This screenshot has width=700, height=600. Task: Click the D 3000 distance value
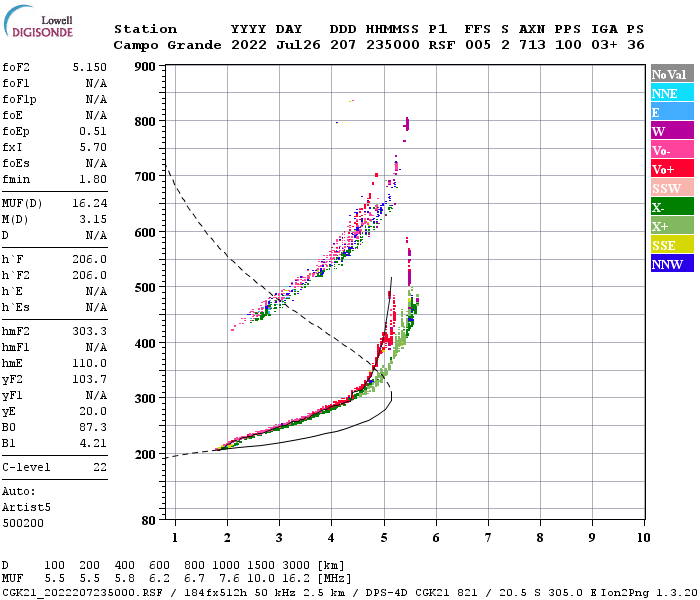[296, 566]
